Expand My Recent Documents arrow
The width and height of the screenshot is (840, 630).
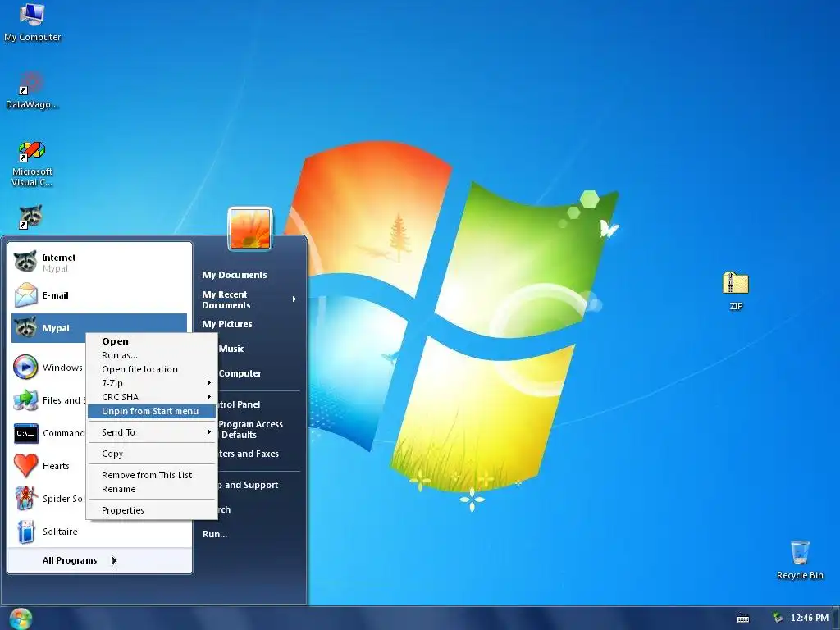coord(294,299)
